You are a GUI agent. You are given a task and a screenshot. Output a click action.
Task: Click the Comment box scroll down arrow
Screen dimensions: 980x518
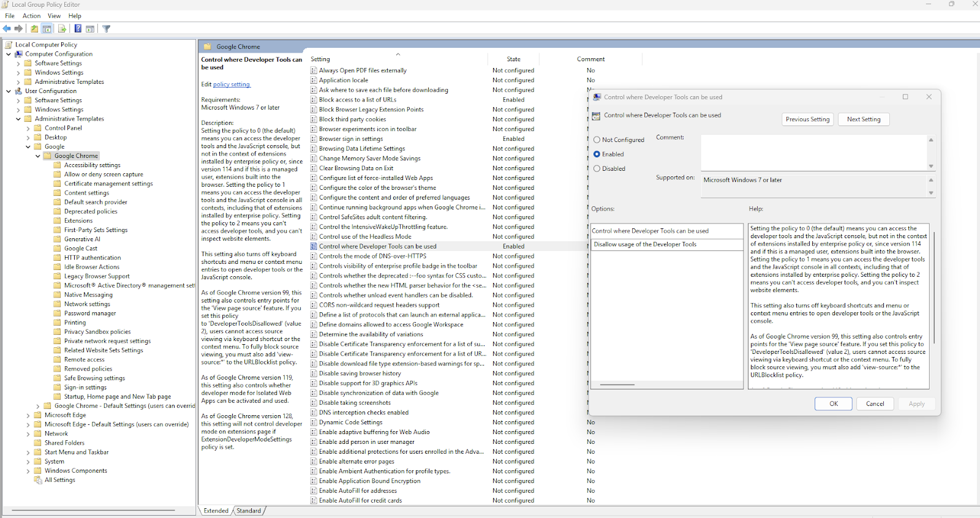[931, 166]
